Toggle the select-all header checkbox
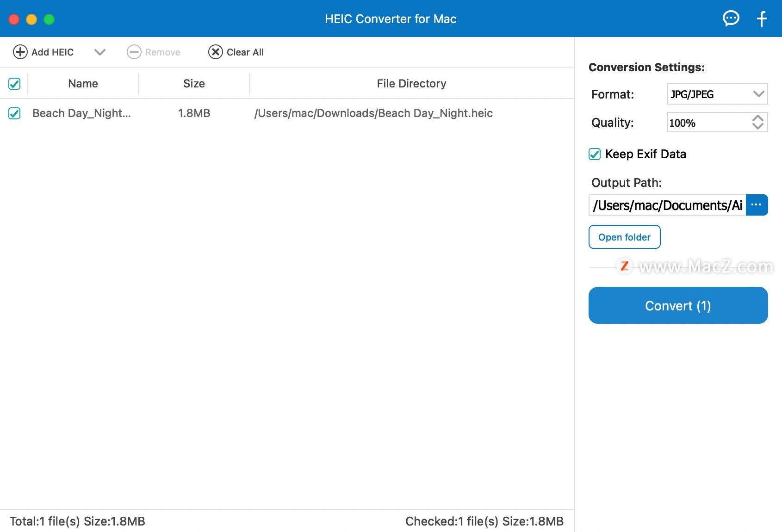Viewport: 782px width, 532px height. pyautogui.click(x=14, y=84)
